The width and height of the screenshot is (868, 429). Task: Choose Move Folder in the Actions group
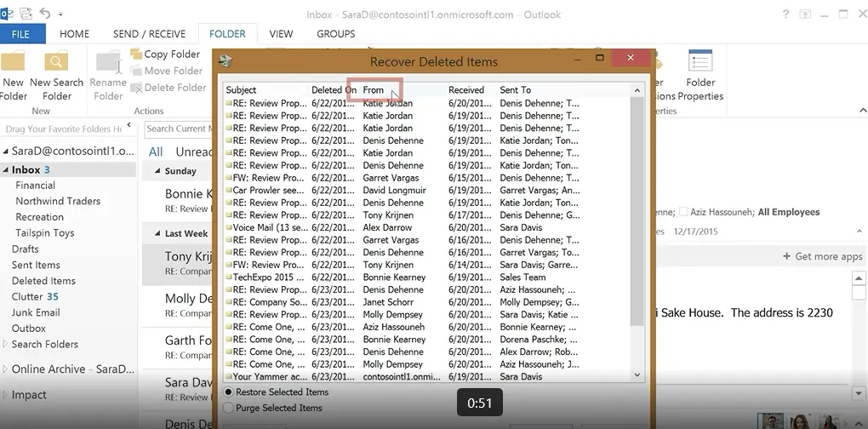166,71
